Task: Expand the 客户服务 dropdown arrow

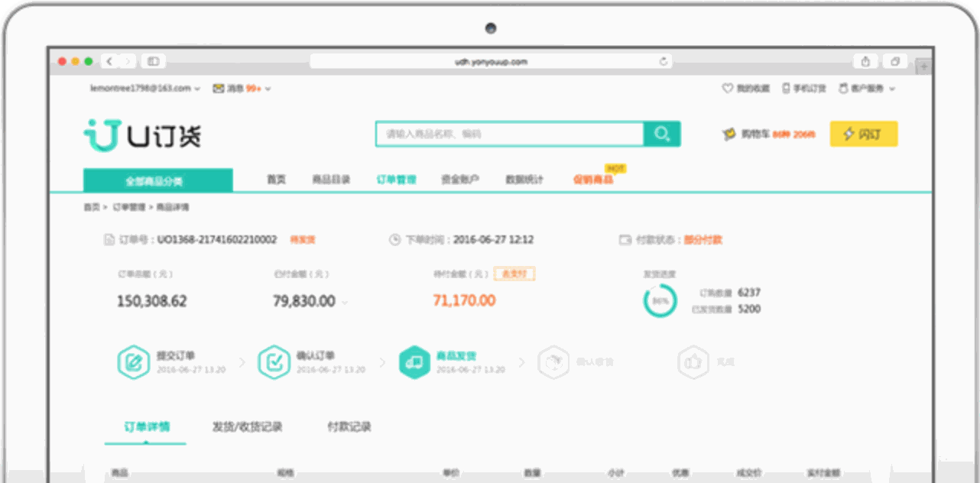Action: point(892,89)
